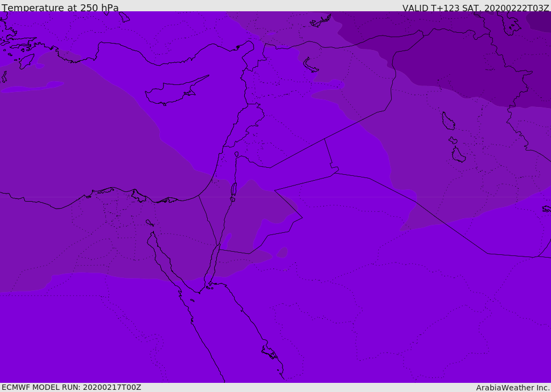This screenshot has width=551, height=392.
Task: Click Lake Tharthar in central Iraq
Action: (448, 121)
